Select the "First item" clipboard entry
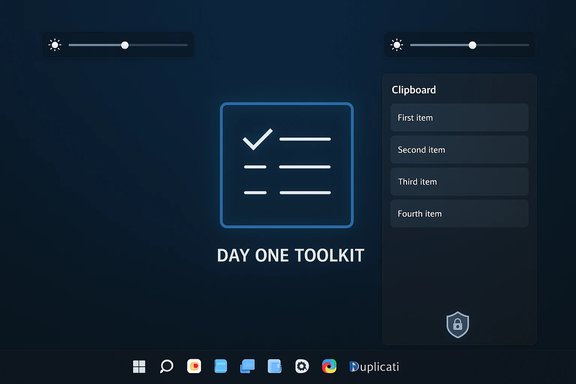 pyautogui.click(x=460, y=118)
